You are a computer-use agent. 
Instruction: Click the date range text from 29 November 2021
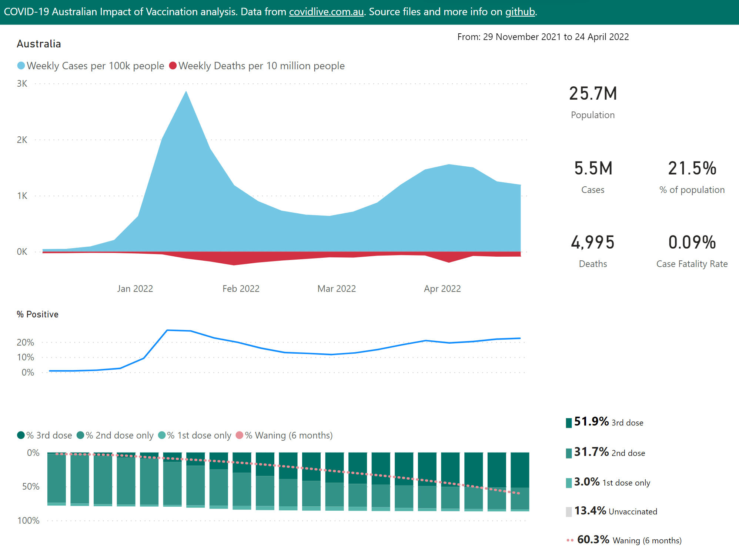(x=543, y=37)
